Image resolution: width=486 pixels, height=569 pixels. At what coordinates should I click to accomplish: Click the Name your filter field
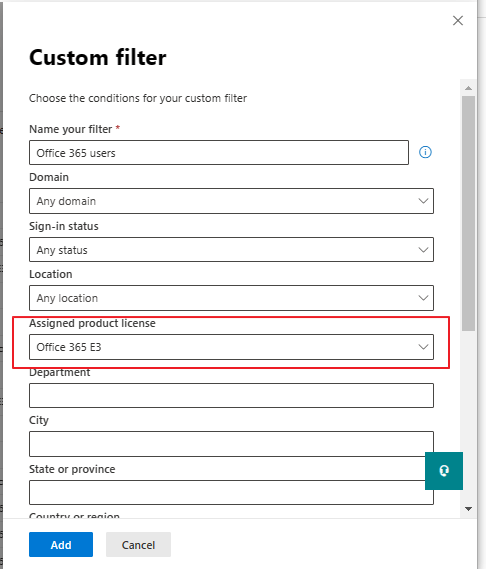coord(219,153)
